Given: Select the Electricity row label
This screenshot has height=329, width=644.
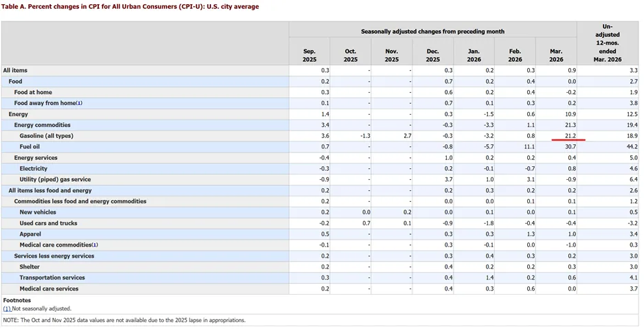Looking at the screenshot, I should pos(33,168).
